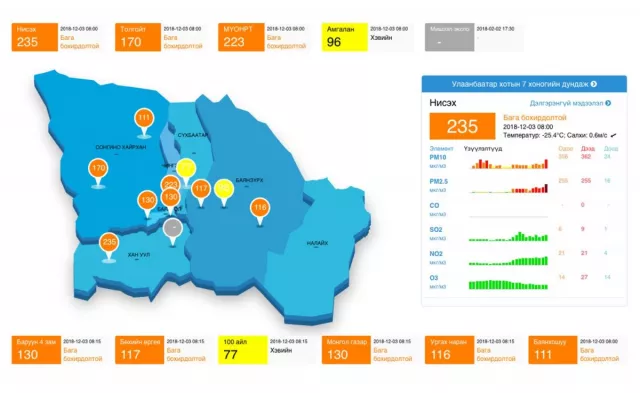Image resolution: width=640 pixels, height=393 pixels.
Task: Click the CO element label
Action: pos(434,205)
